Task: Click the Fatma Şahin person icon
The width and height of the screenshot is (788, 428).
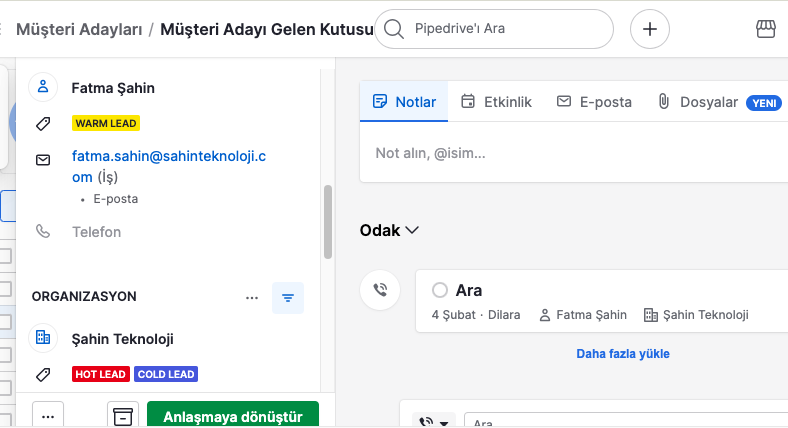Action: (x=43, y=87)
